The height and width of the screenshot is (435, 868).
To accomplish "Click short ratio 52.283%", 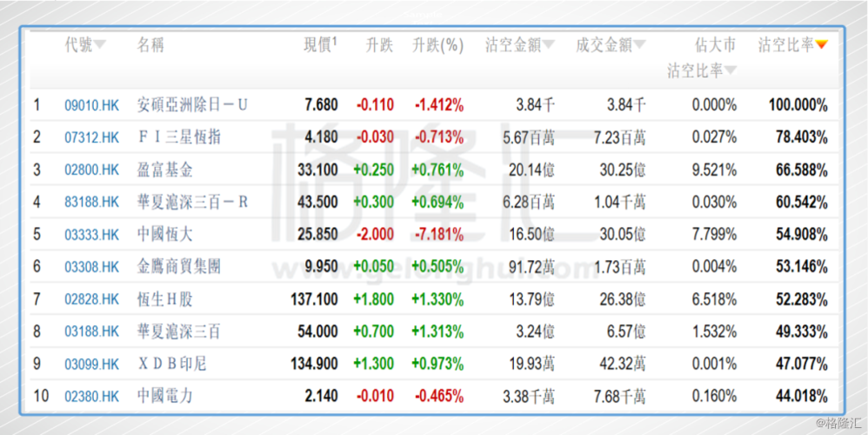I will pos(802,299).
